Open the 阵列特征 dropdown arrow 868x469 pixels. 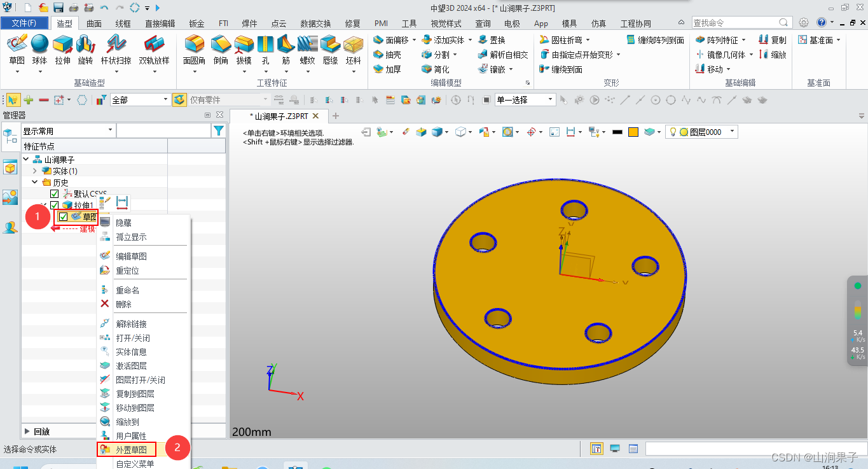pyautogui.click(x=743, y=40)
